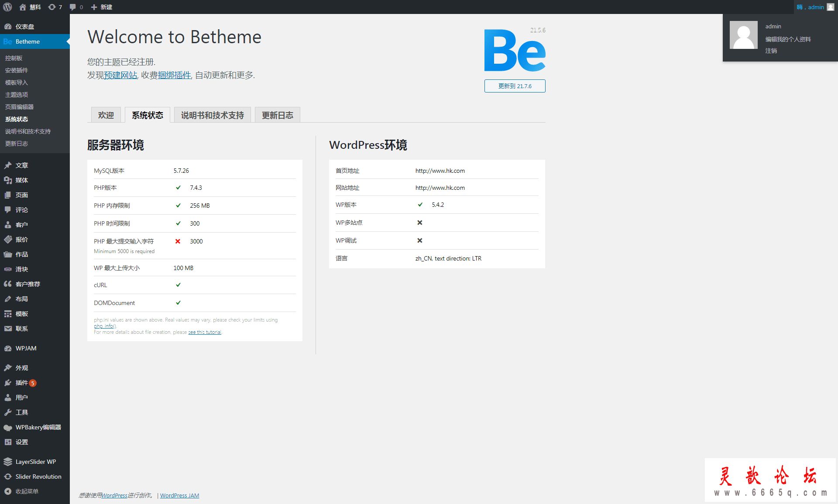Open 客户 clients icon

8,225
